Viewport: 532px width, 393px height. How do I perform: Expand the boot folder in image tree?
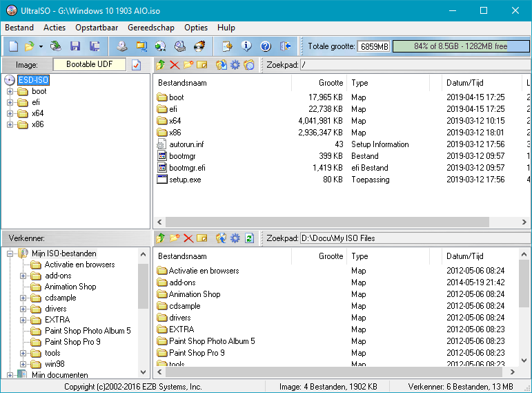tap(10, 91)
